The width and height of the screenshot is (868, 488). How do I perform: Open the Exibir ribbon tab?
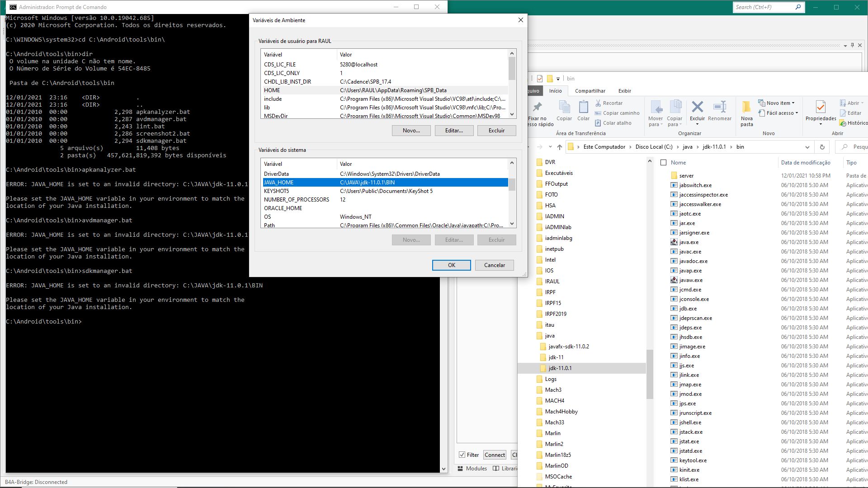pyautogui.click(x=624, y=91)
